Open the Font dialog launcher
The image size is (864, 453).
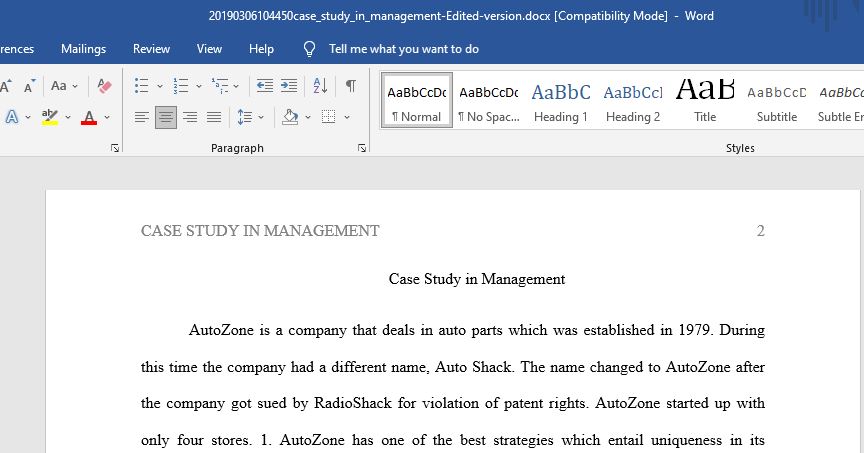point(115,148)
